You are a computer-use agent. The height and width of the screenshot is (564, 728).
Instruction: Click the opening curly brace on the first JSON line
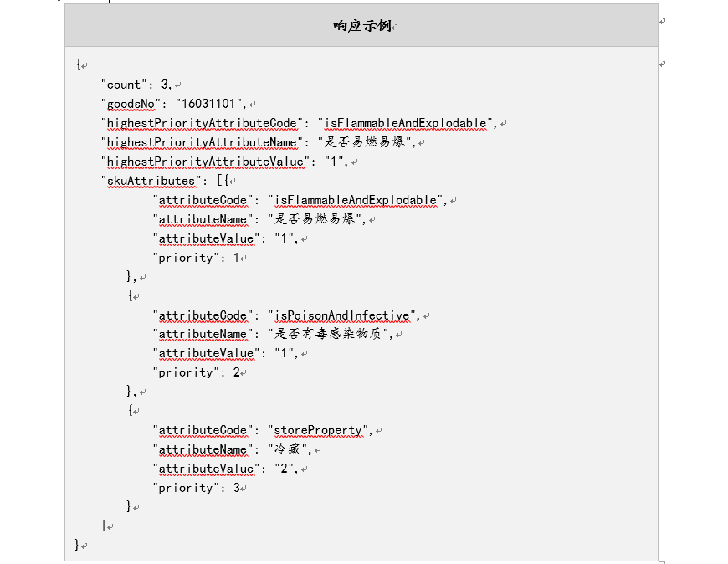point(78,65)
